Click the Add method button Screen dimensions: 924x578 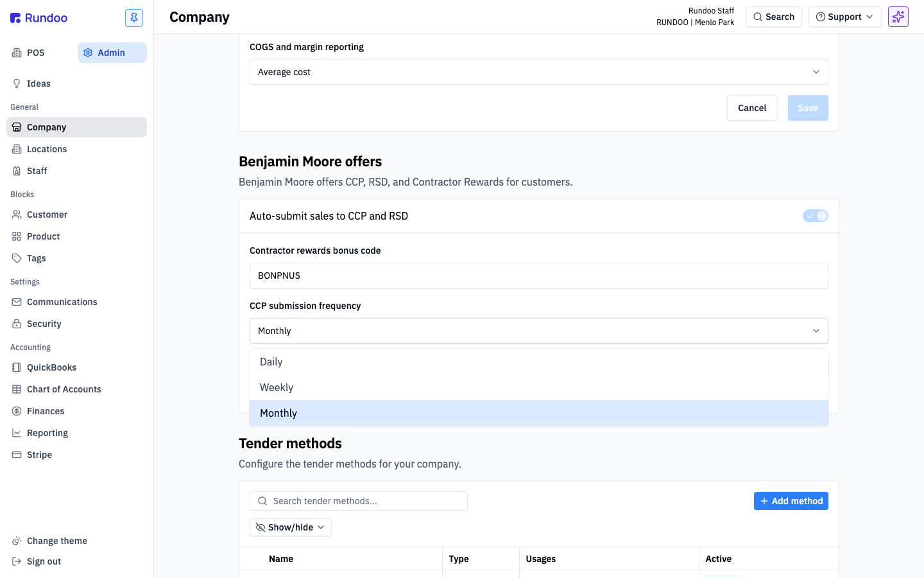pos(791,501)
